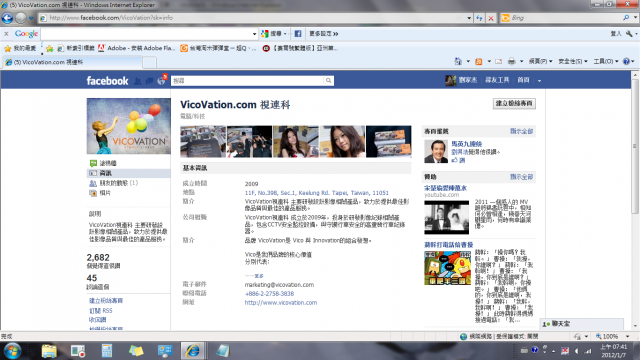The width and height of the screenshot is (640, 360).
Task: Open the 網頁(P) menu
Action: (540, 61)
